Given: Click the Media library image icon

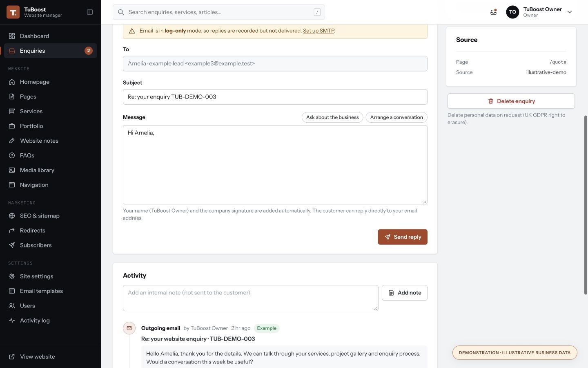Looking at the screenshot, I should 12,170.
